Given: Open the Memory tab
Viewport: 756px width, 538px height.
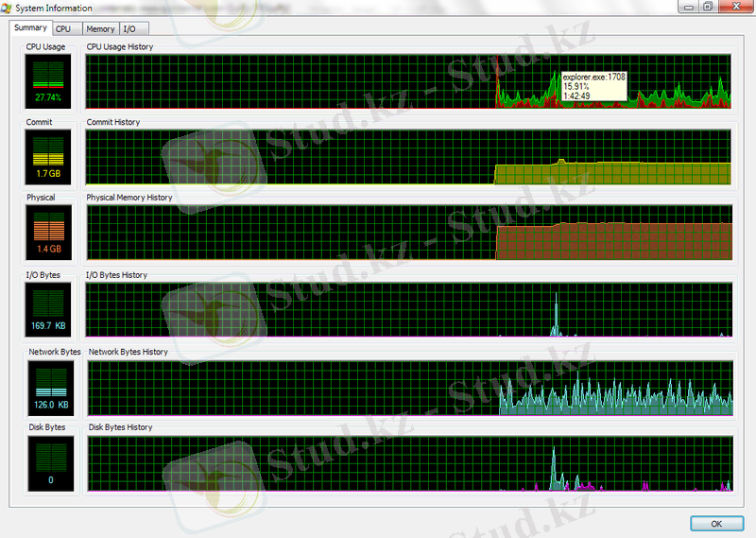Looking at the screenshot, I should [x=101, y=29].
